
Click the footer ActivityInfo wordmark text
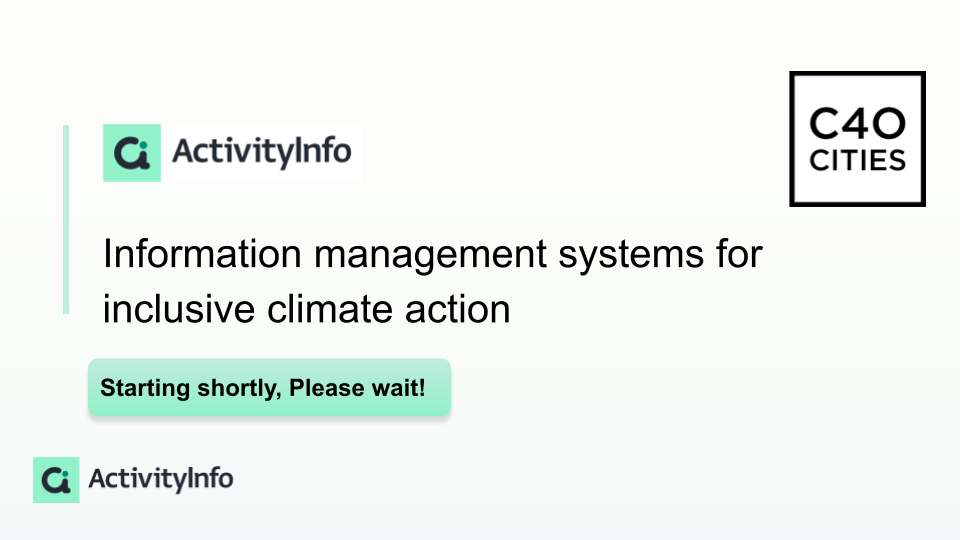tap(160, 479)
